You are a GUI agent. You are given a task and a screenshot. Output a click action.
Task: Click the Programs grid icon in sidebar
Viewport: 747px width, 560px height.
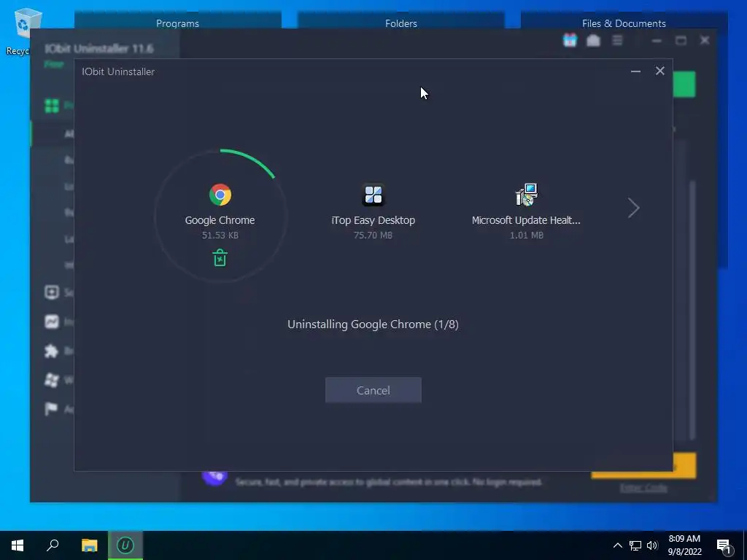coord(52,105)
